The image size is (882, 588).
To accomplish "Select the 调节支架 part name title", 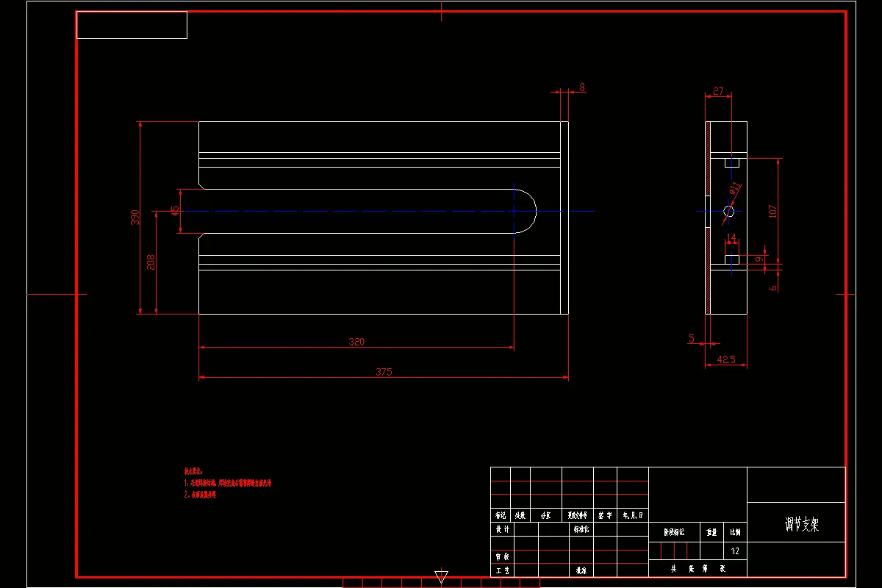I will point(803,525).
